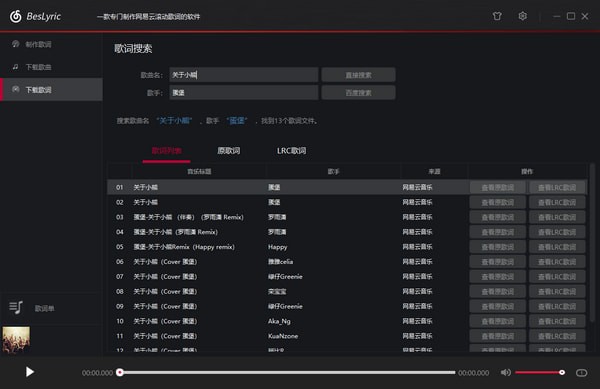Click the music note icon for download songs

click(16, 67)
